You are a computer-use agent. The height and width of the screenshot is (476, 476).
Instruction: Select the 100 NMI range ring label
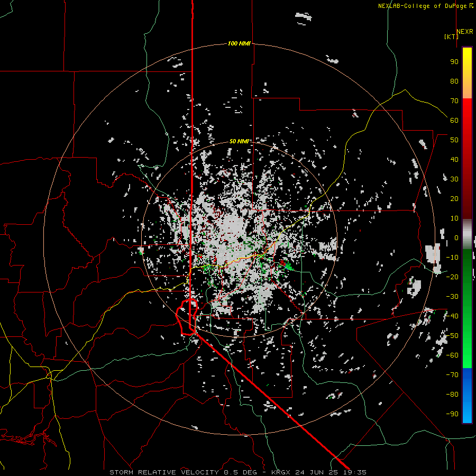[239, 43]
